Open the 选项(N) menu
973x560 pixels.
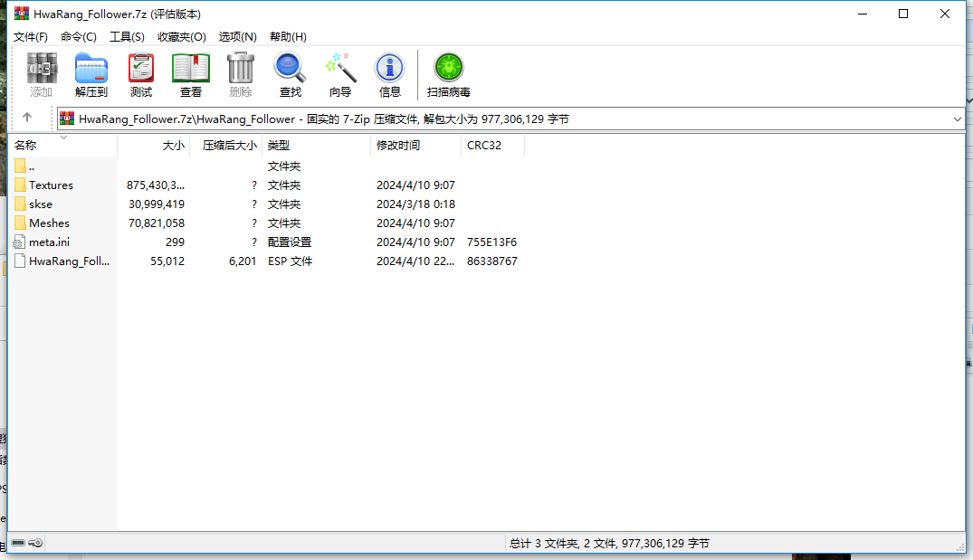click(x=238, y=36)
